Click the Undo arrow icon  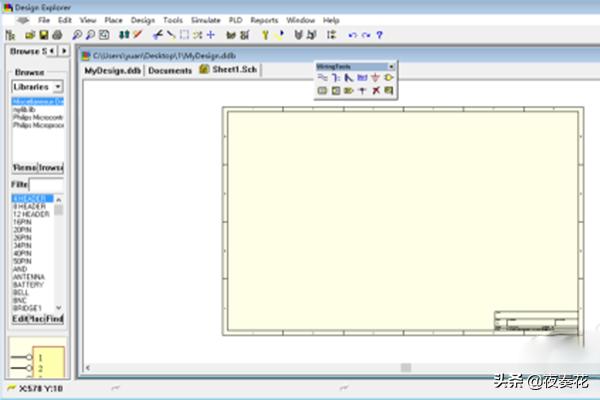click(352, 35)
